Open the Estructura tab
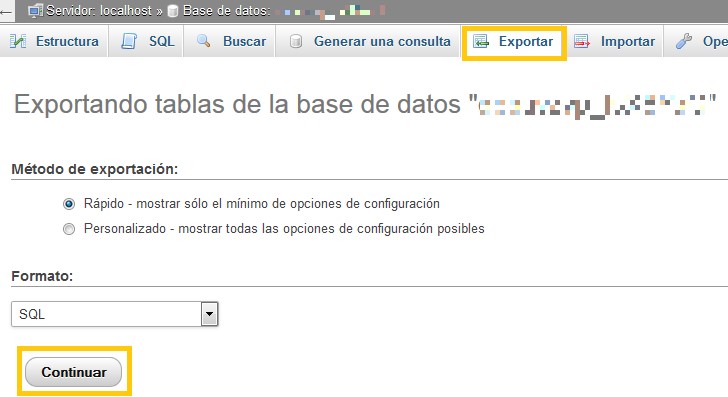This screenshot has width=728, height=397. click(54, 41)
